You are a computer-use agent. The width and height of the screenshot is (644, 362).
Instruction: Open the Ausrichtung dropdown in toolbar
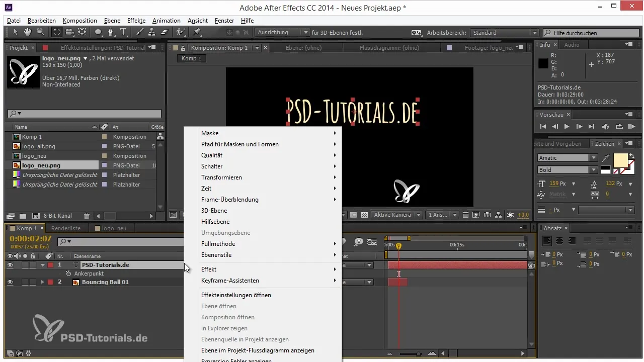[282, 33]
